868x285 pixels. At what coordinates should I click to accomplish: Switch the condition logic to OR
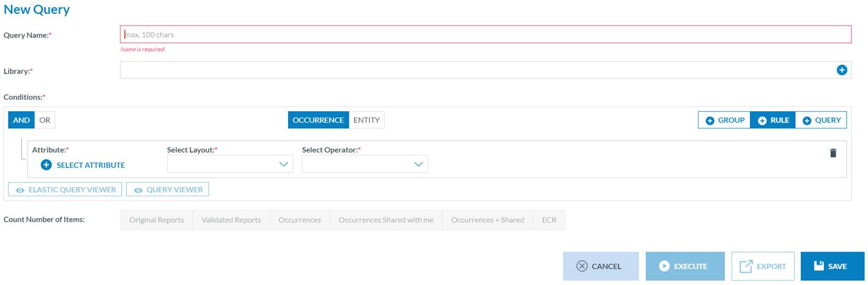[x=45, y=120]
